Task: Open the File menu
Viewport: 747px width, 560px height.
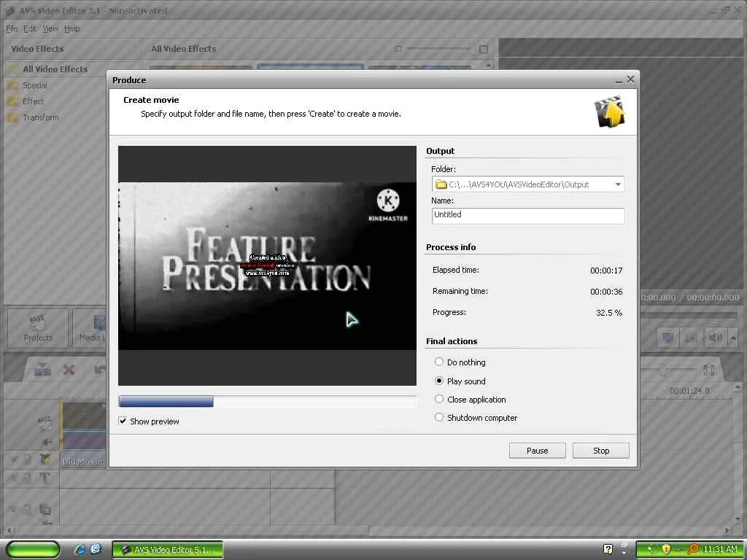Action: 12,28
